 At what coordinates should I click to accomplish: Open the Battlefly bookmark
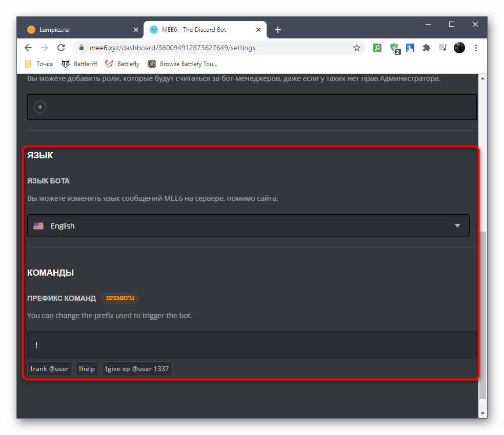123,64
